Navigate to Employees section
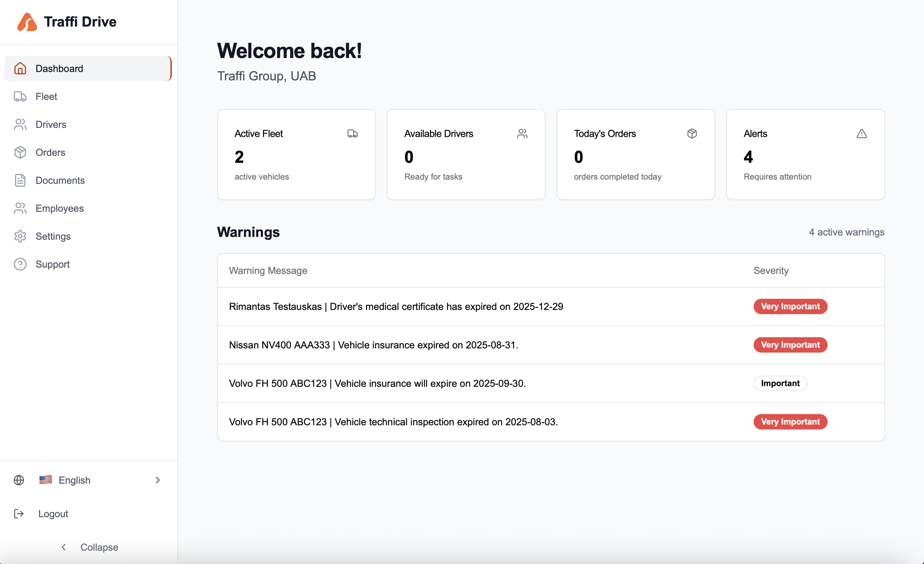 coord(59,208)
